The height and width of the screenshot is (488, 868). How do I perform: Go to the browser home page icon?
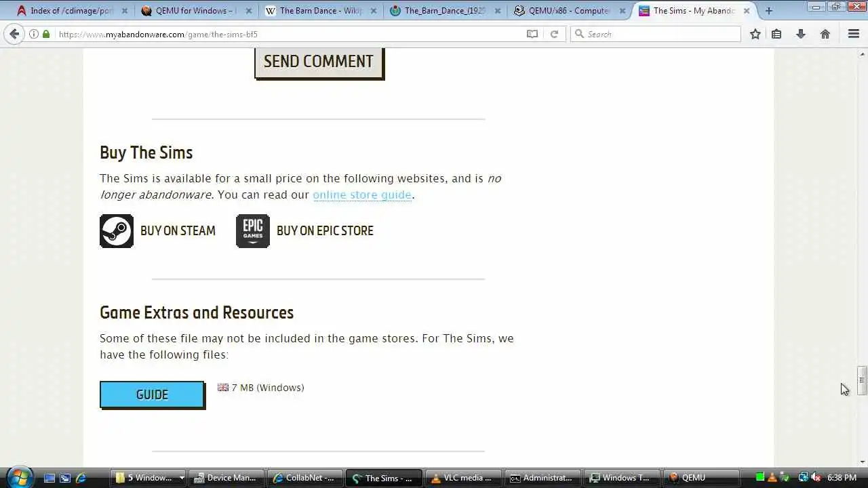(x=825, y=34)
